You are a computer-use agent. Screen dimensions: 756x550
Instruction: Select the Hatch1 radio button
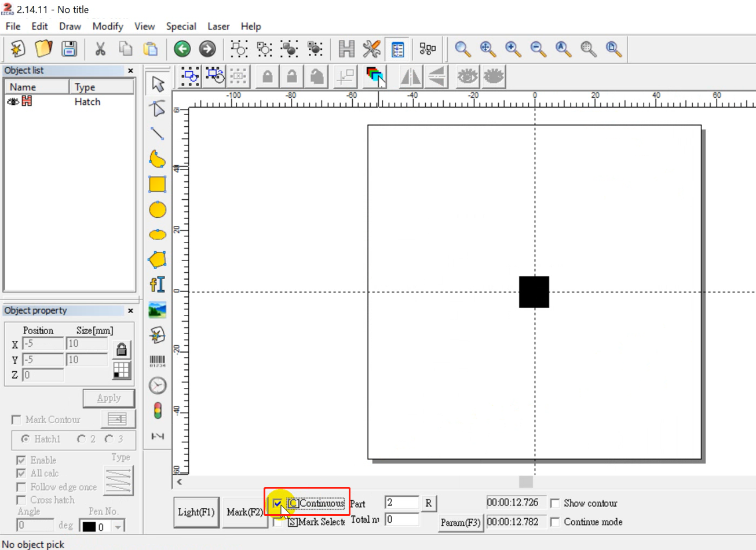25,439
